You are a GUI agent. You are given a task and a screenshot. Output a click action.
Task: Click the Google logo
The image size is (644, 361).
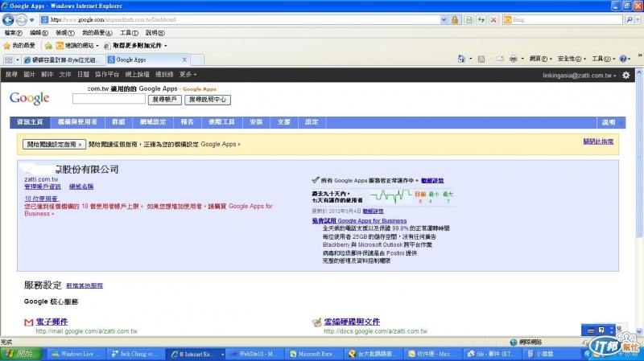[30, 98]
